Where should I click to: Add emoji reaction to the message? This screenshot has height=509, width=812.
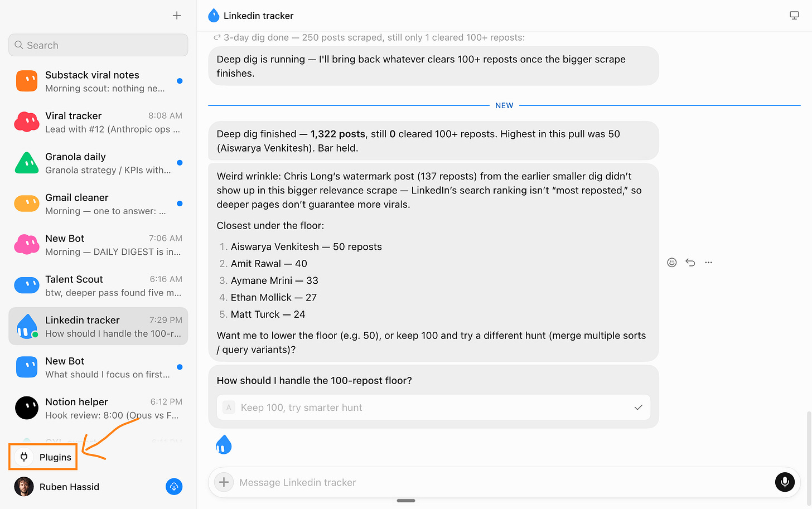(672, 263)
